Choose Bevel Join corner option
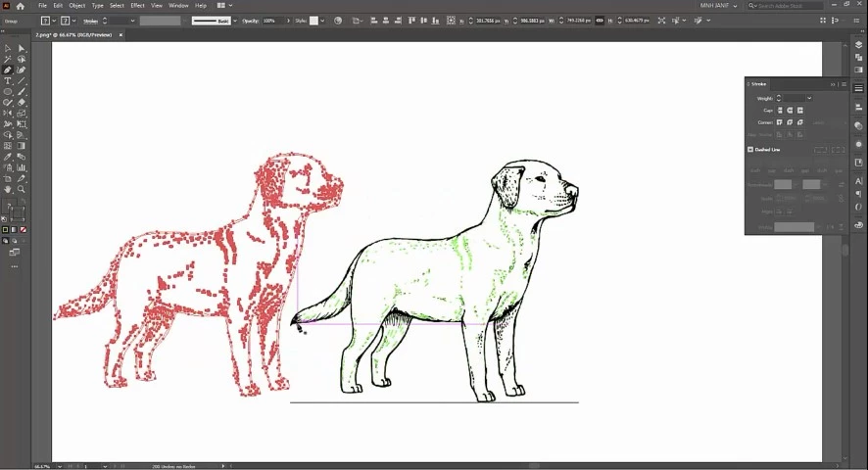This screenshot has height=470, width=868. (x=800, y=122)
